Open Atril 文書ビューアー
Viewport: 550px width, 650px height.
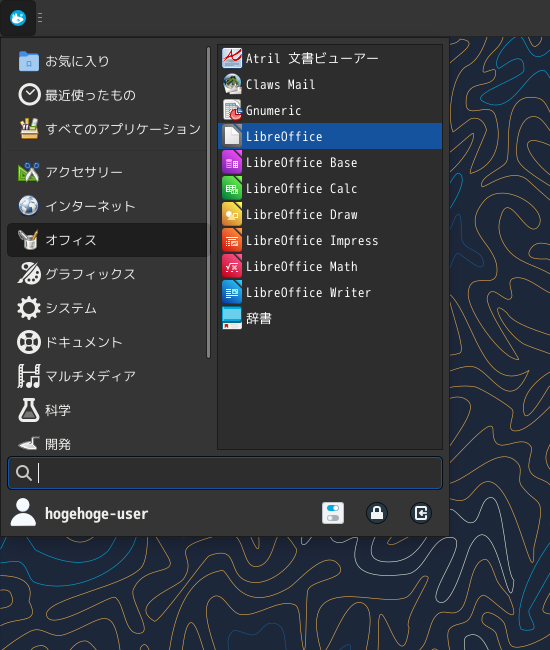point(330,58)
